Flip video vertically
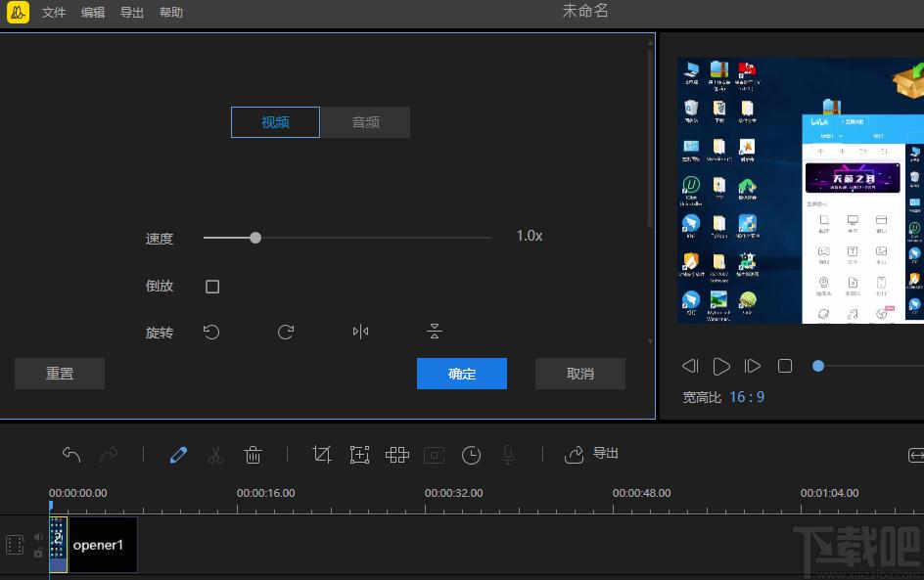 click(x=435, y=332)
